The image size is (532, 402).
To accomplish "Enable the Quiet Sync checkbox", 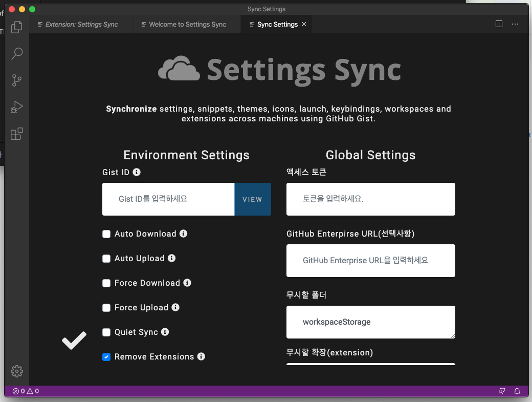I will click(106, 332).
